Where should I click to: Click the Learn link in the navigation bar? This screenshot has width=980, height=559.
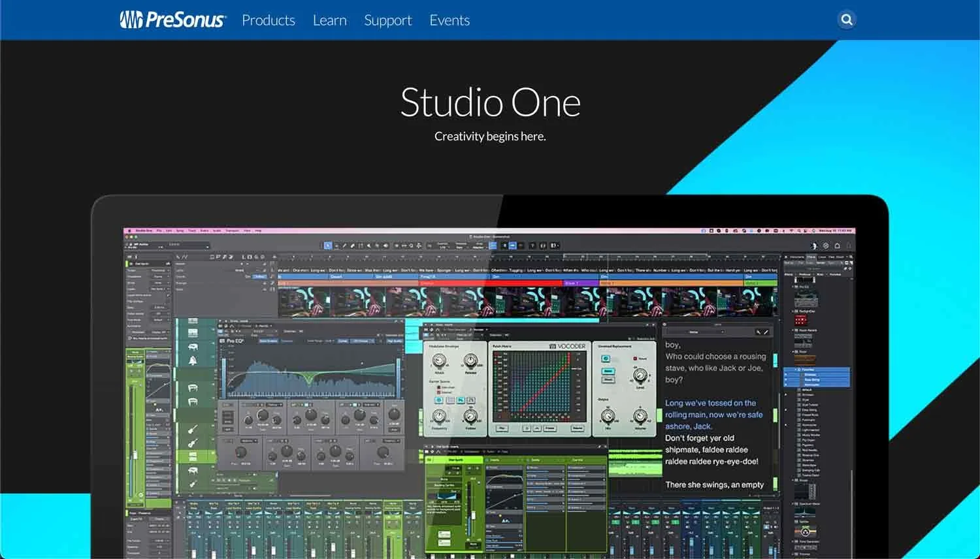pos(330,20)
